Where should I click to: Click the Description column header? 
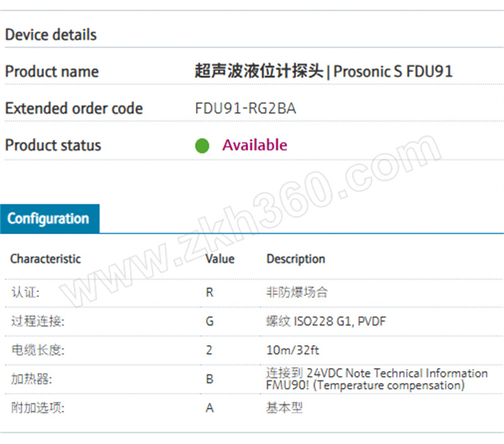point(295,259)
